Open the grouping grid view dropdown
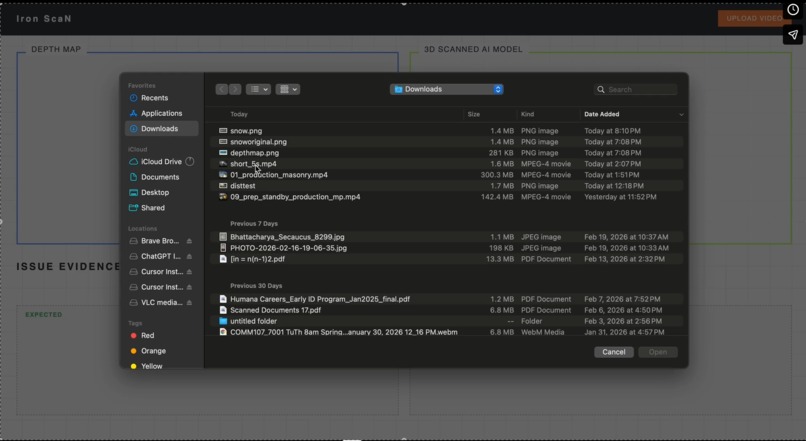The height and width of the screenshot is (441, 806). (x=288, y=89)
